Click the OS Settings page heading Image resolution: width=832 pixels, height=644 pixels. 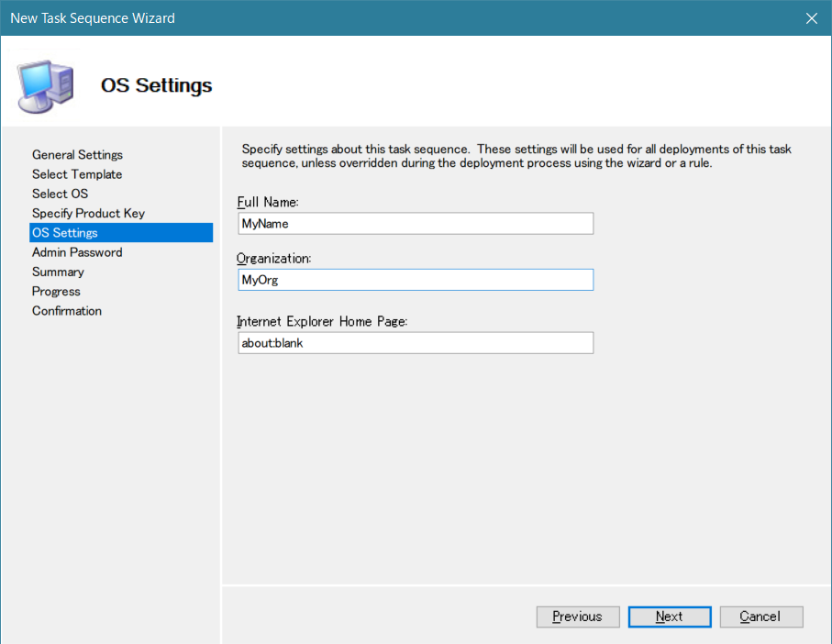[156, 85]
